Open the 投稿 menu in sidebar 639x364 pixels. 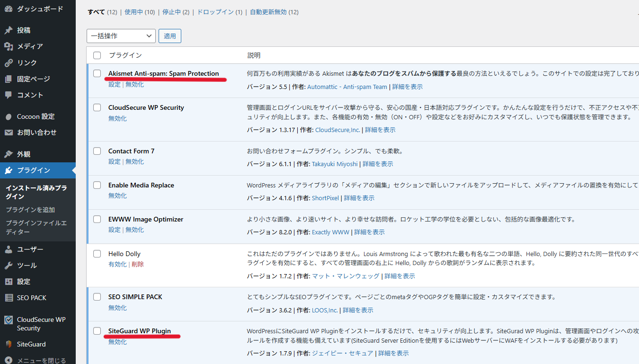[38, 30]
